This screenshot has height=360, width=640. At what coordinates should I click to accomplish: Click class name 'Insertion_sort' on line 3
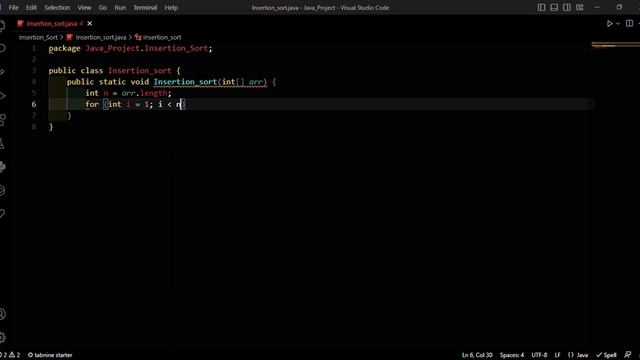coord(140,71)
